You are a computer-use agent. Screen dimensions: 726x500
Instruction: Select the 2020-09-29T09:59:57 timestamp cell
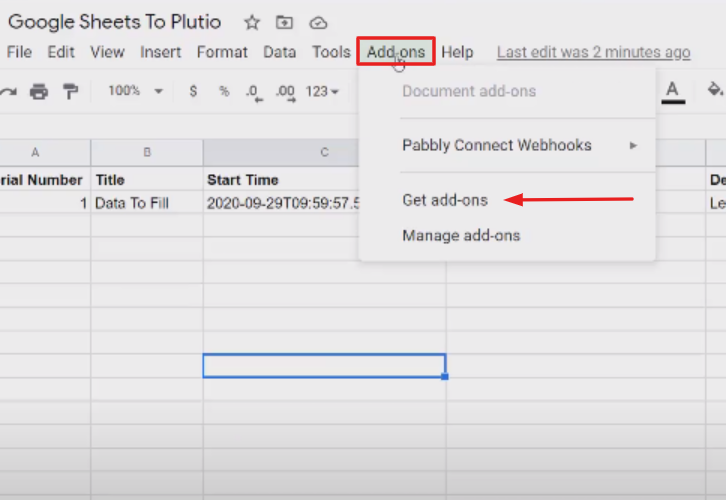[x=281, y=203]
